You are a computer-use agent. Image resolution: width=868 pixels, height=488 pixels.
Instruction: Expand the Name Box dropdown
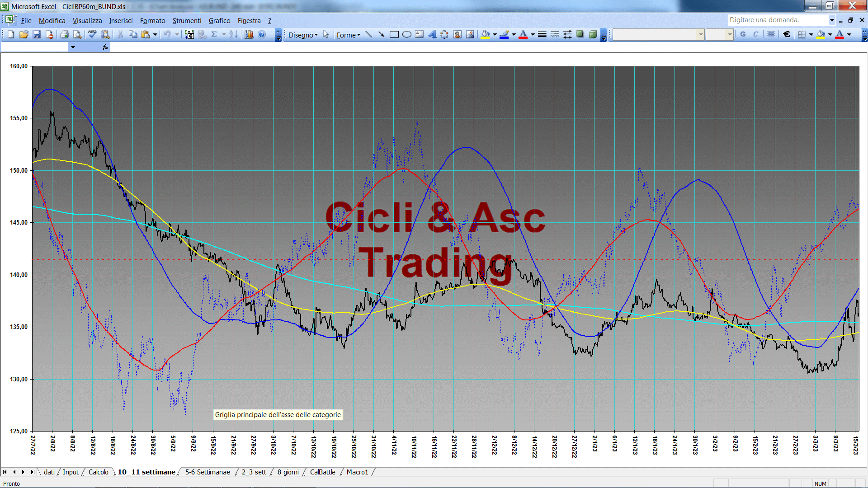point(73,47)
